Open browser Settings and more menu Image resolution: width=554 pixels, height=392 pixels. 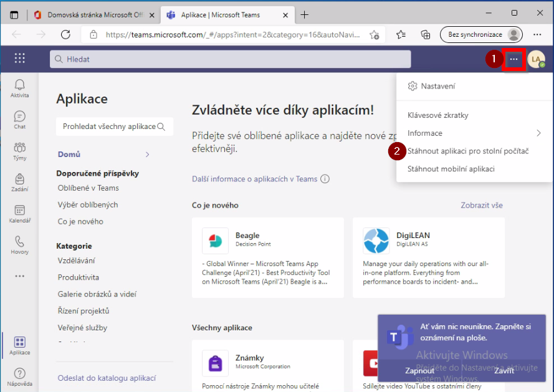[x=537, y=35]
